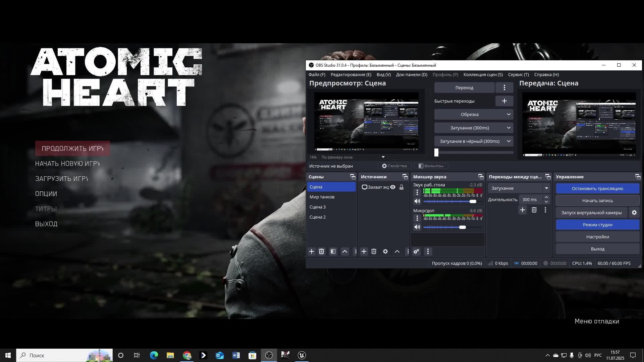Open File Explorer from the taskbar
This screenshot has width=644, height=362.
pyautogui.click(x=170, y=355)
